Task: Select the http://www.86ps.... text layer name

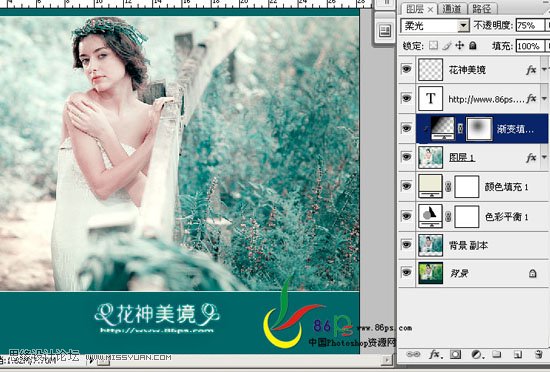Action: 486,99
